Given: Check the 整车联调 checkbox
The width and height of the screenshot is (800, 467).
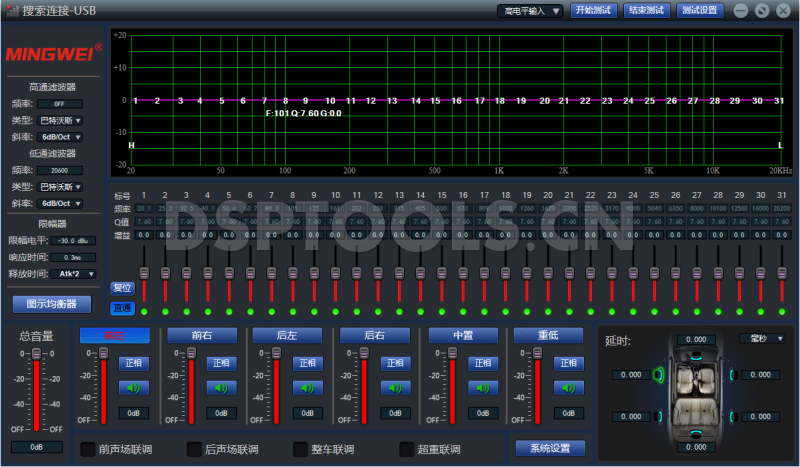Looking at the screenshot, I should click(x=301, y=449).
